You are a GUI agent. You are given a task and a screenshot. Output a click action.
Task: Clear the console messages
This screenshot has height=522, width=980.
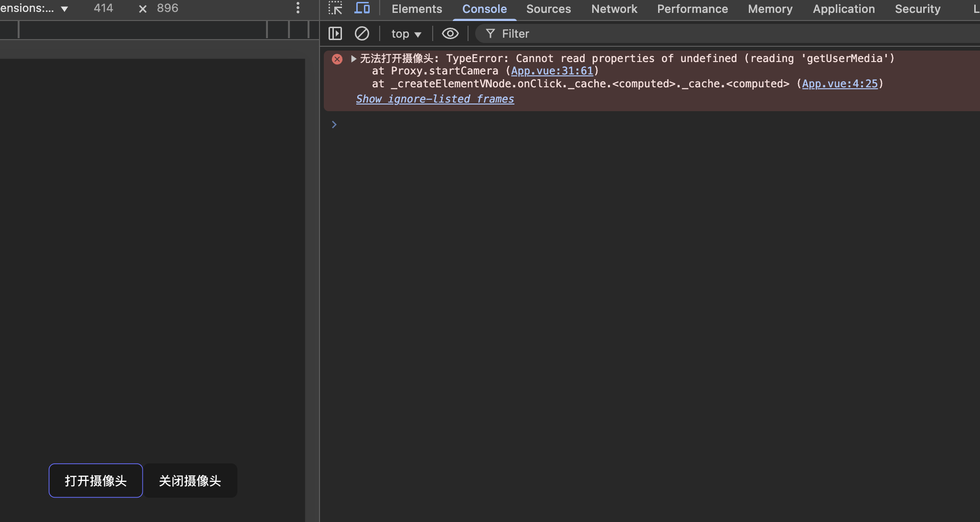pyautogui.click(x=362, y=33)
